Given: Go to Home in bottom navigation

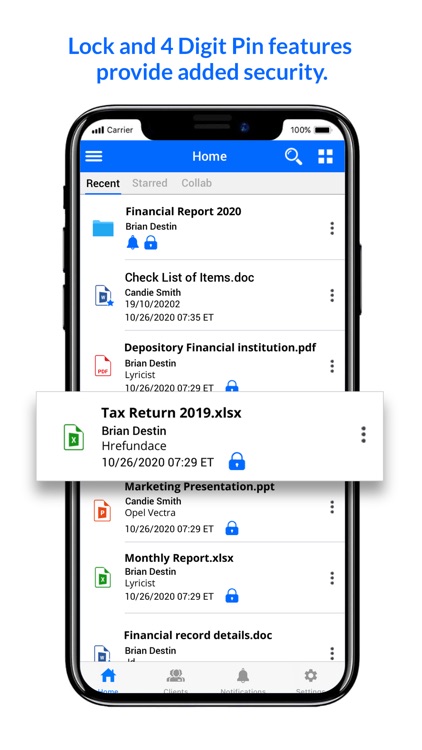Looking at the screenshot, I should pos(108,679).
